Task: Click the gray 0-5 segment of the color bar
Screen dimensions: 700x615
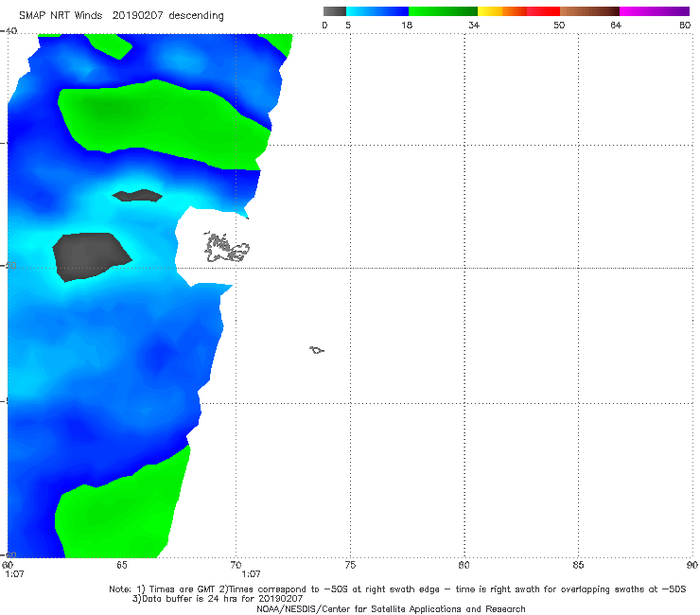Action: click(x=334, y=11)
